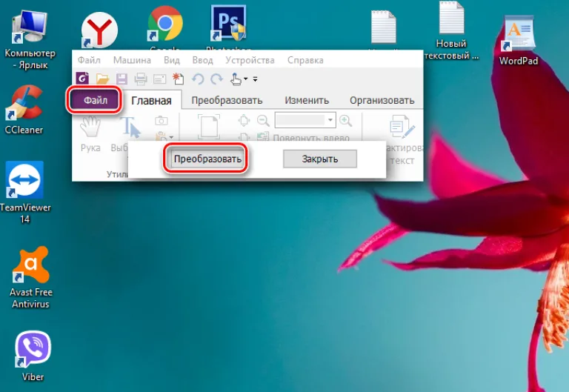Expand the customize quick access toolbar arrow

[255, 79]
